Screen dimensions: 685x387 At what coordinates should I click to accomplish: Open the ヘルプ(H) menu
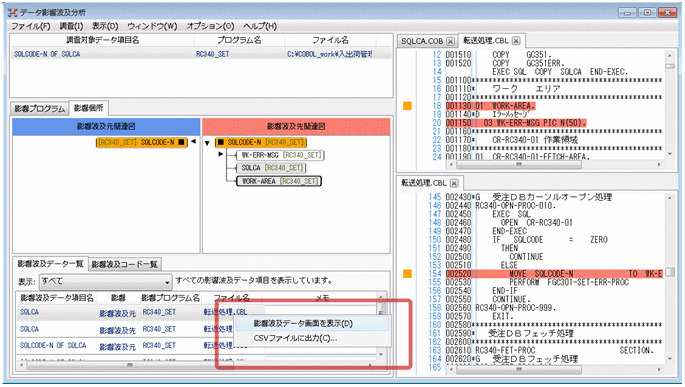(x=259, y=26)
